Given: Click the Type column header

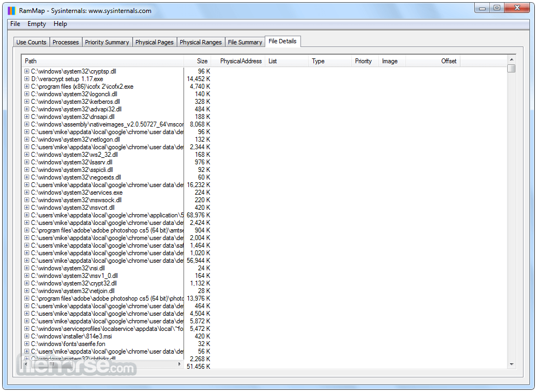Looking at the screenshot, I should click(330, 61).
